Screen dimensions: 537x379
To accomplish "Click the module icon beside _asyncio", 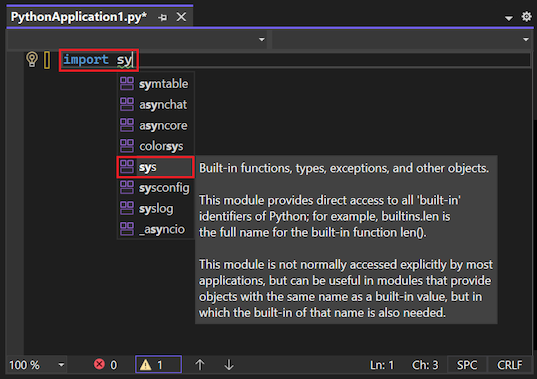I will point(127,229).
